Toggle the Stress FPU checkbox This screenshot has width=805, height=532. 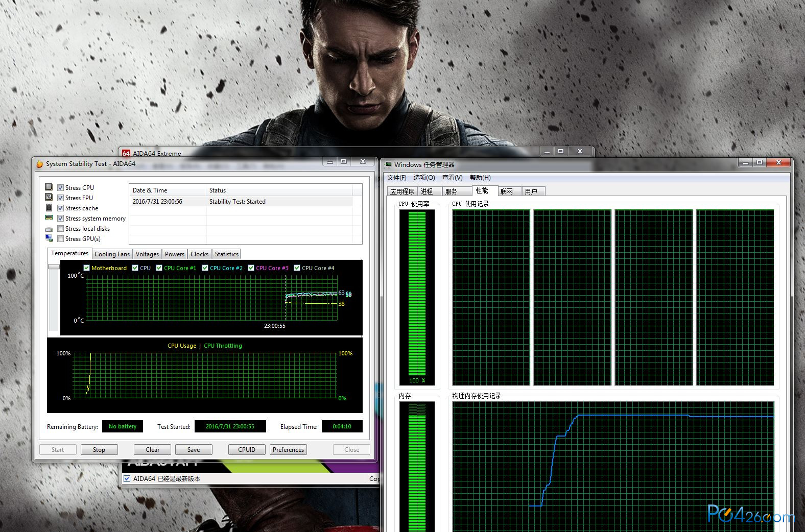click(60, 198)
